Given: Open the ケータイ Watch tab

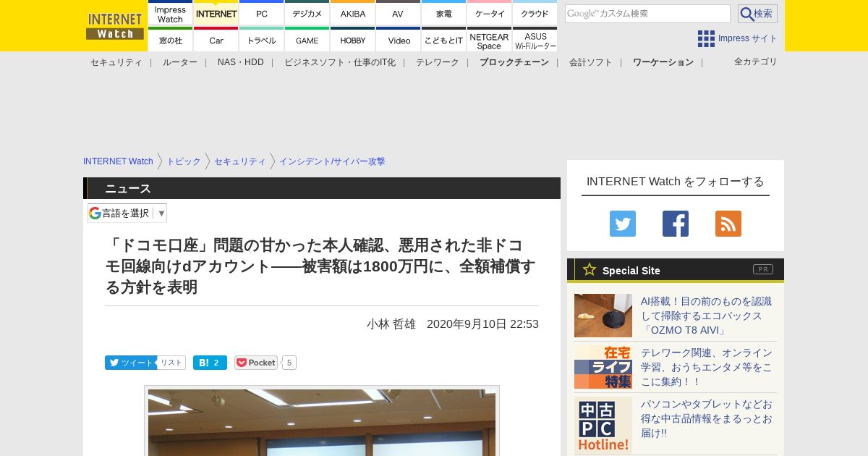Looking at the screenshot, I should click(490, 13).
